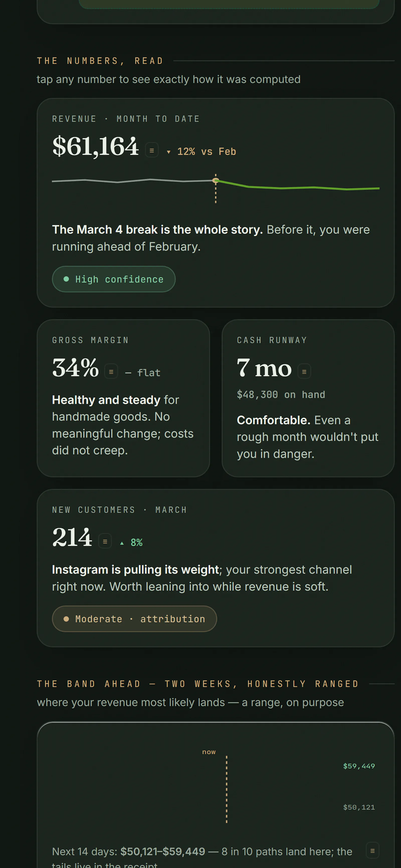The height and width of the screenshot is (868, 401).
Task: Click the Moderate · attribution pill
Action: point(134,619)
